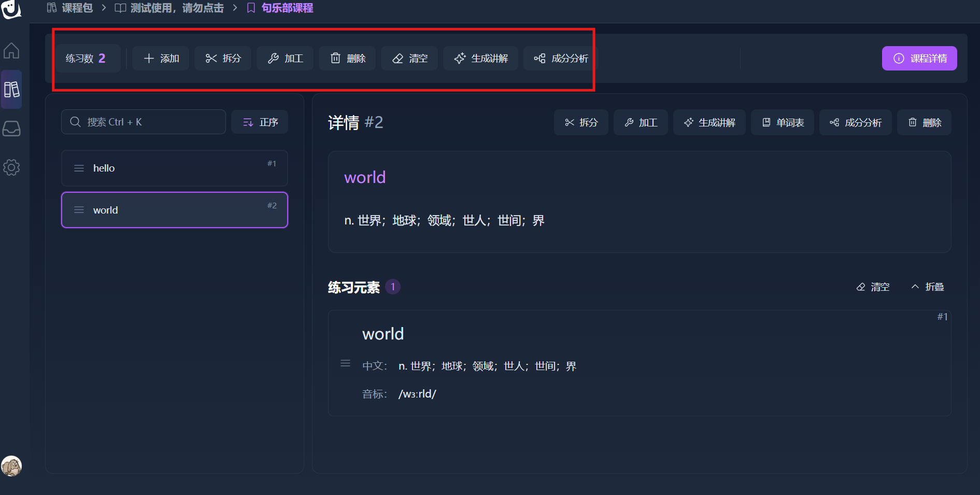980x495 pixels.
Task: Click the course library books icon
Action: click(x=11, y=90)
